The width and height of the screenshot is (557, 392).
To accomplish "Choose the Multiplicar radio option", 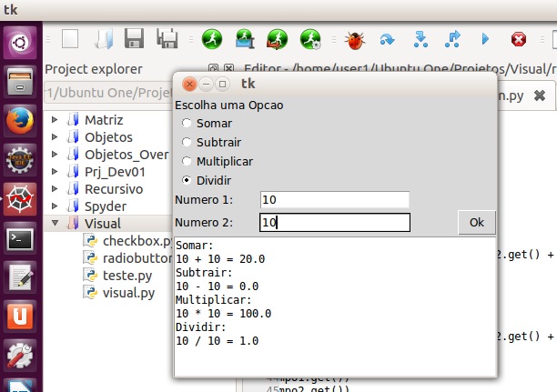I will coord(187,161).
